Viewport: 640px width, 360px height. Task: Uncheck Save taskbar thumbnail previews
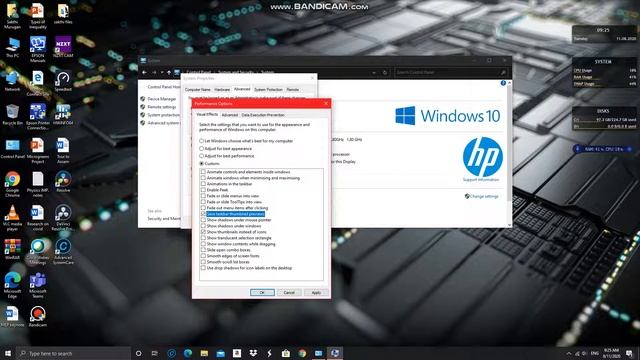point(203,214)
